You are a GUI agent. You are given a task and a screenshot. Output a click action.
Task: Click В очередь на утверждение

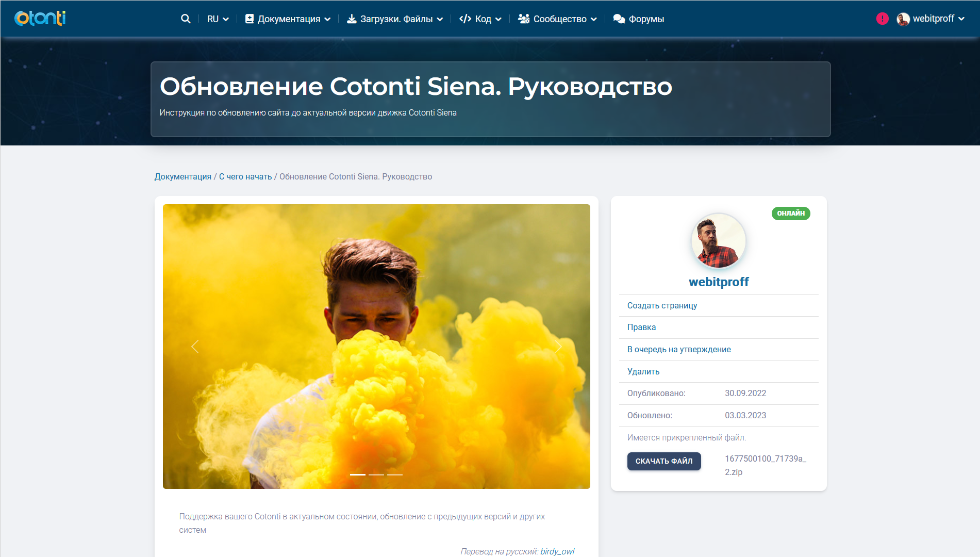[679, 349]
